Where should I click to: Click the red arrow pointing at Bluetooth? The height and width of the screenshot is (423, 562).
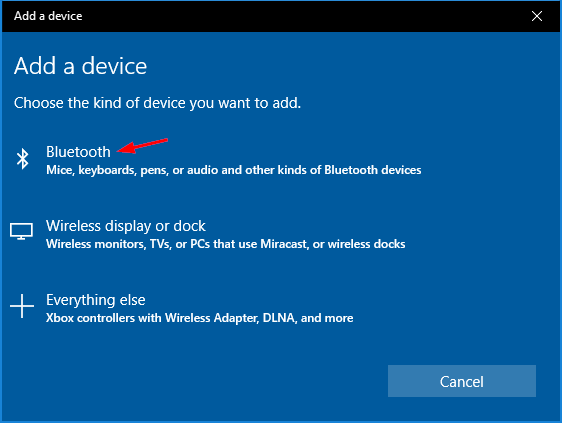coord(143,146)
